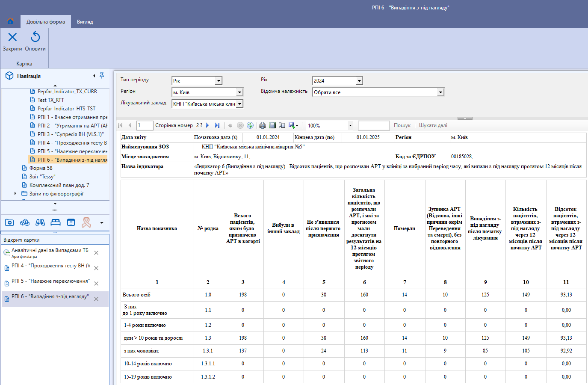Viewport: 588px width, 385px height.
Task: Open the home icon tab
Action: [10, 21]
